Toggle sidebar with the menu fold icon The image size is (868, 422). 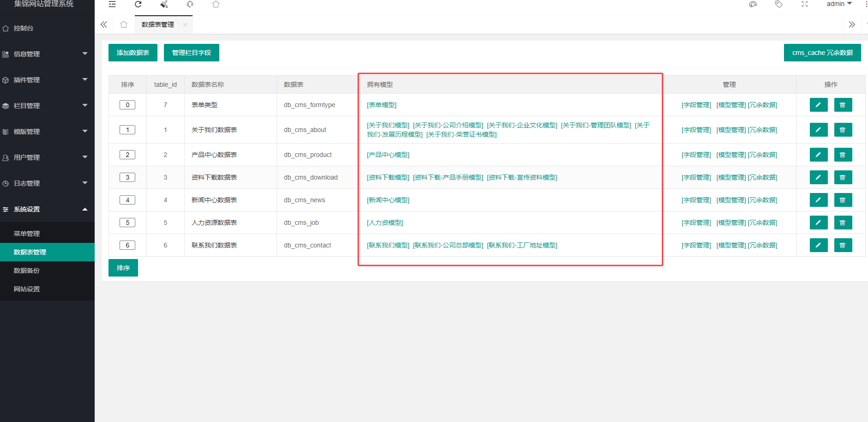(x=112, y=4)
